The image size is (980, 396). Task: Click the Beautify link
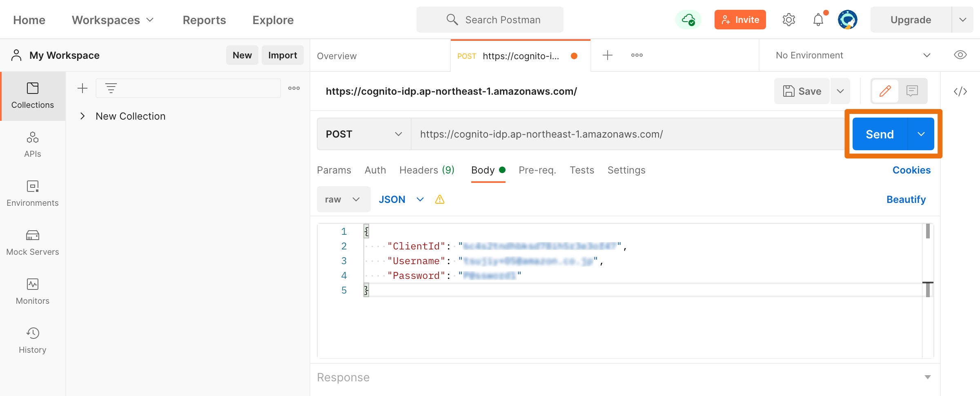point(906,199)
